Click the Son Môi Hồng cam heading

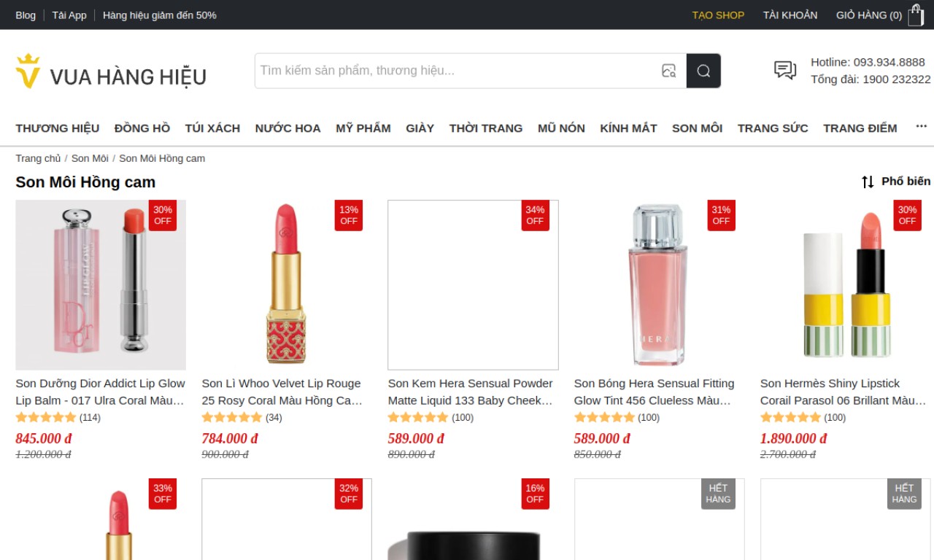[x=85, y=182]
